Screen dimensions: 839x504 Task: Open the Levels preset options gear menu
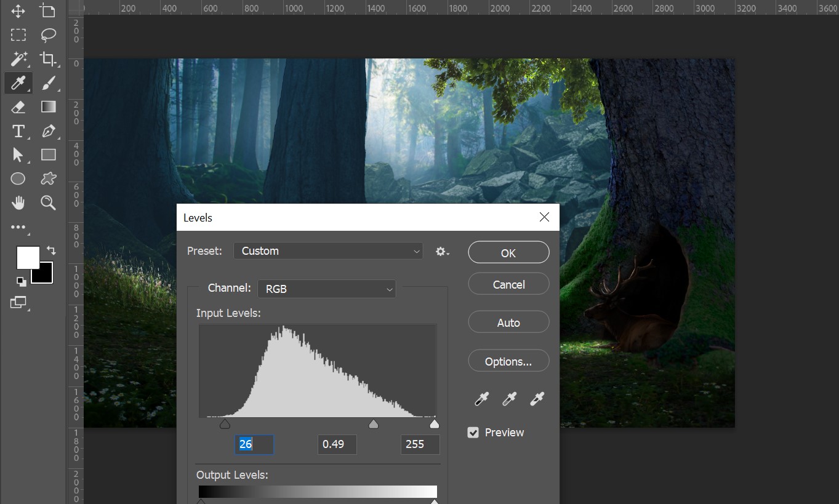pyautogui.click(x=442, y=251)
